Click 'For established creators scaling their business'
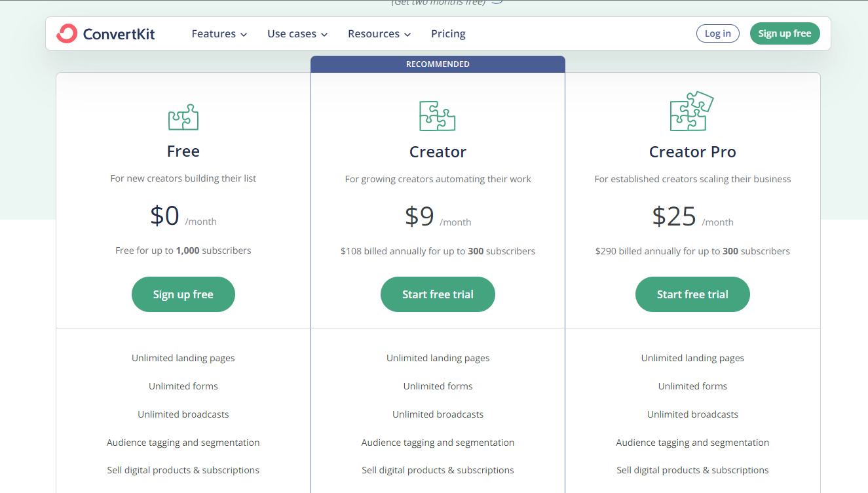868x493 pixels. (692, 179)
